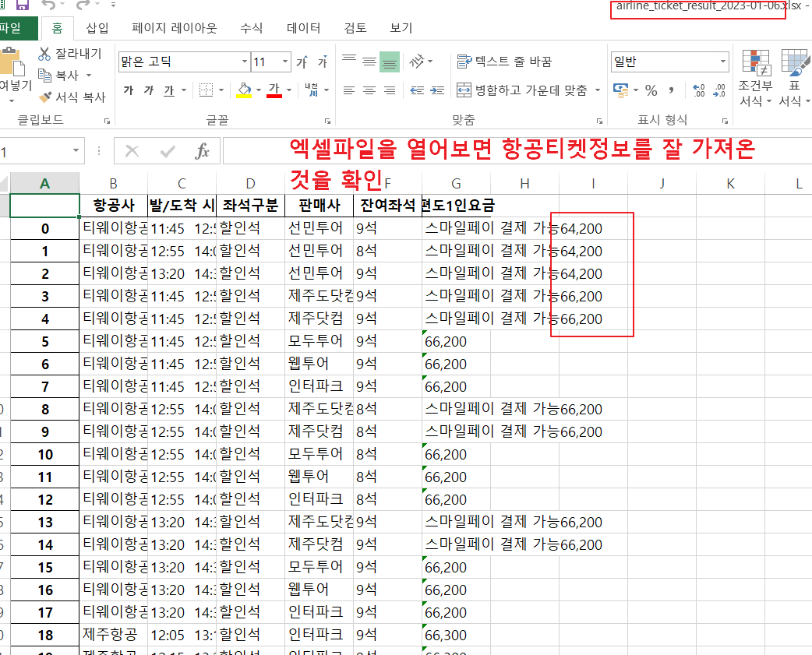
Task: Click decrease decimal icon
Action: point(719,90)
